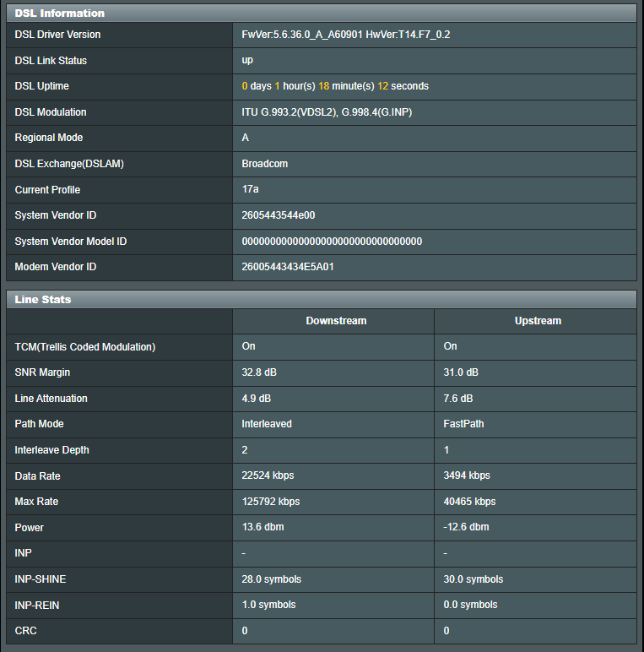
Task: Click the FastPath path mode value
Action: click(463, 424)
